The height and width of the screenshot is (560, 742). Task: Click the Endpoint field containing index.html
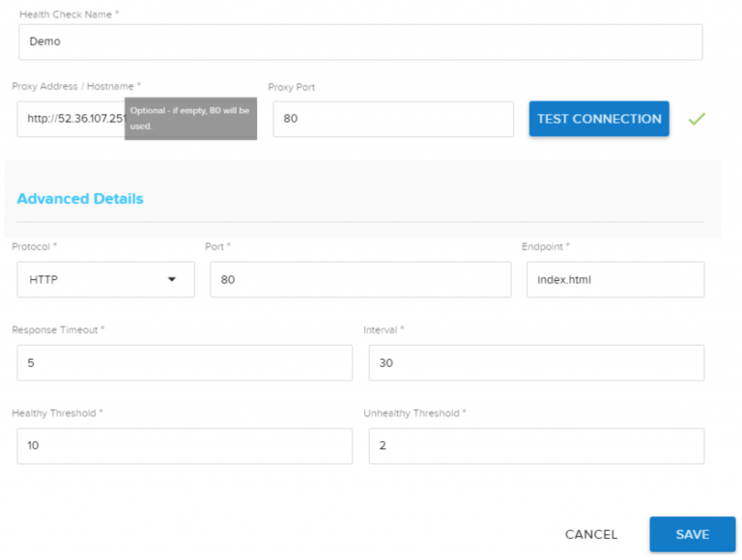tap(614, 280)
